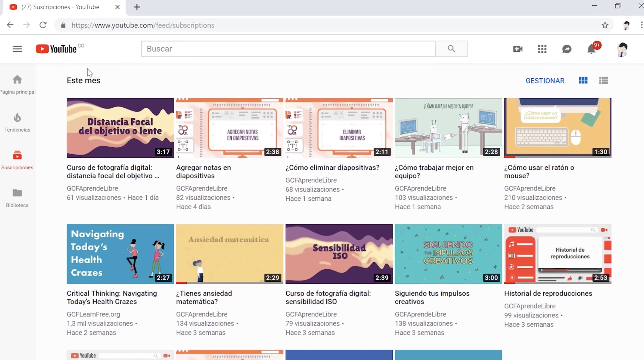Click title '¿Cómo eliminar diapositivas?'
The image size is (644, 360).
pyautogui.click(x=332, y=167)
